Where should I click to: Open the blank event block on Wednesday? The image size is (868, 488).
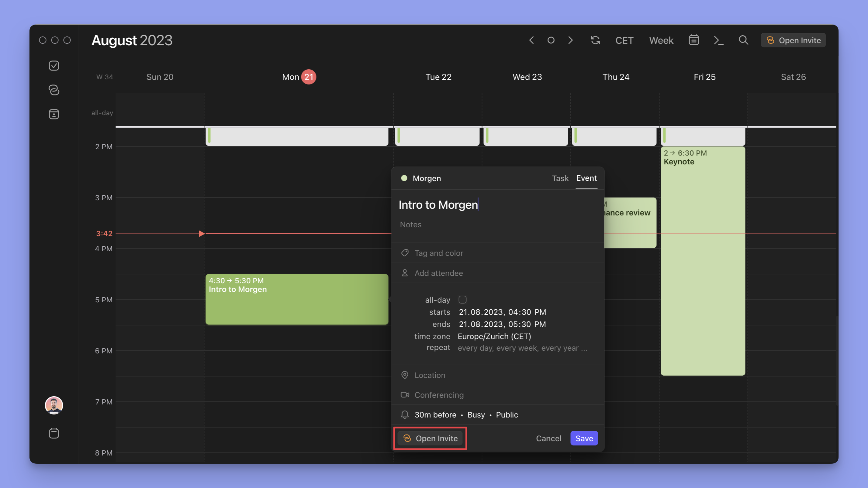coord(526,136)
